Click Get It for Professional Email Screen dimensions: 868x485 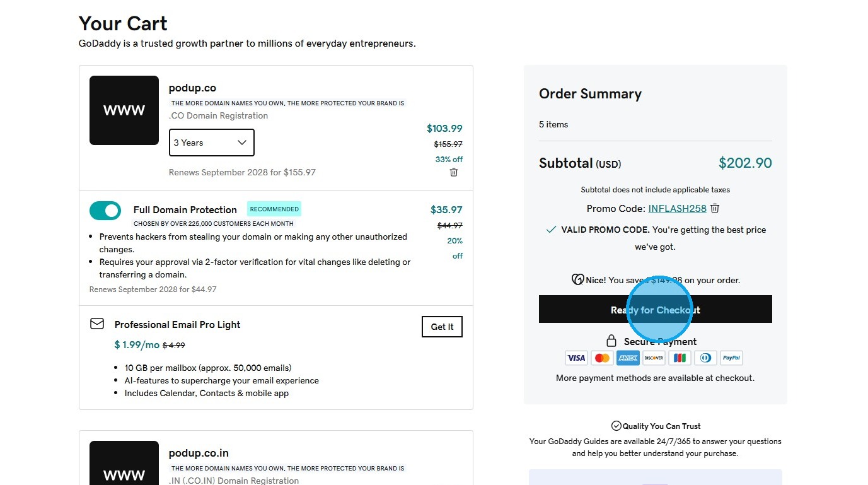coord(442,327)
